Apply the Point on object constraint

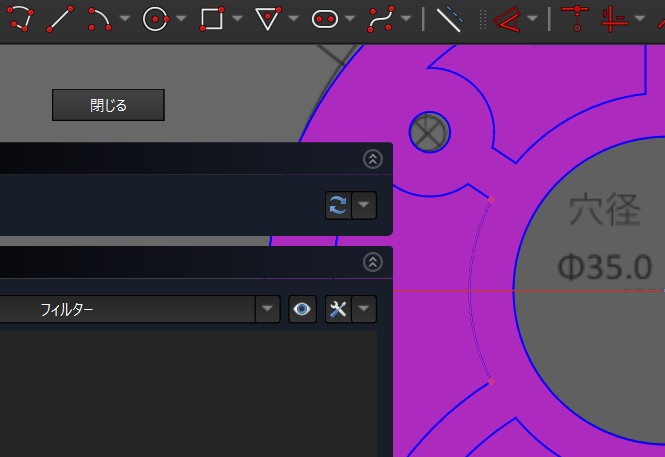(x=614, y=18)
